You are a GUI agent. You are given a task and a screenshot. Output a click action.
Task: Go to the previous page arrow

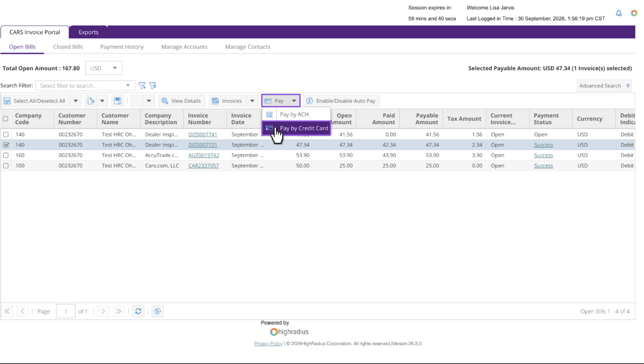pos(22,311)
